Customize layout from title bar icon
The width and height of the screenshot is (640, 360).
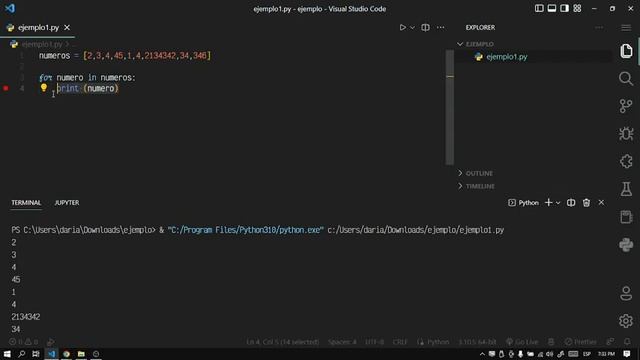coord(577,8)
